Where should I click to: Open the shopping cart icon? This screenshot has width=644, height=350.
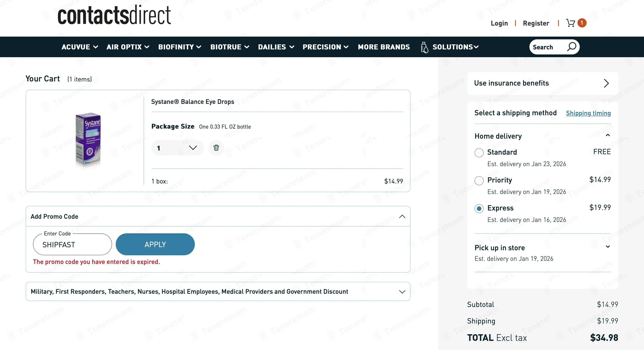click(x=570, y=23)
